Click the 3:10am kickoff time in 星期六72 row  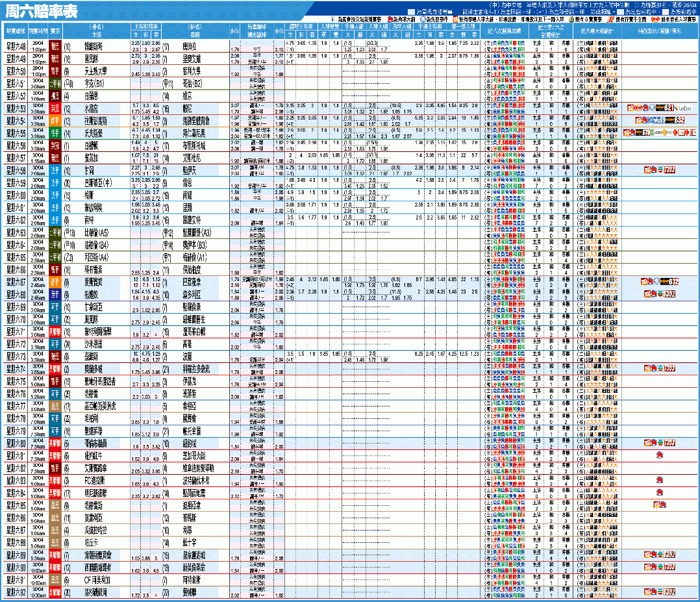(x=38, y=347)
